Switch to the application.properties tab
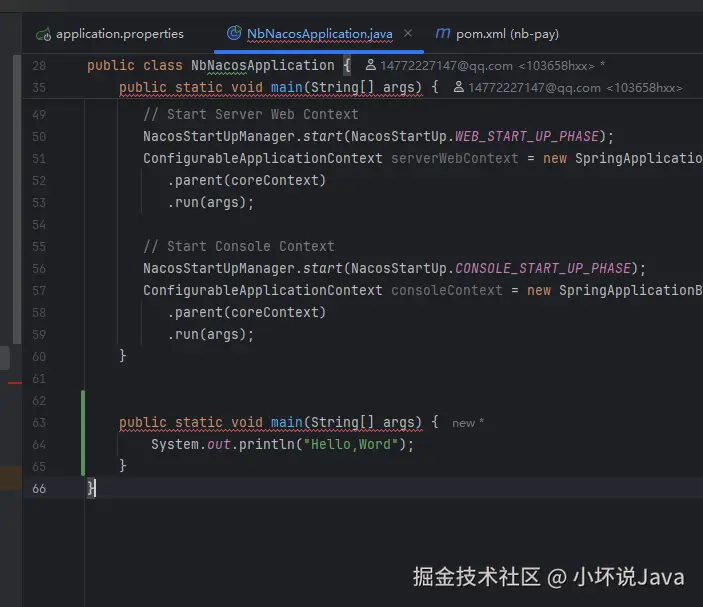Viewport: 703px width, 607px height. [110, 34]
